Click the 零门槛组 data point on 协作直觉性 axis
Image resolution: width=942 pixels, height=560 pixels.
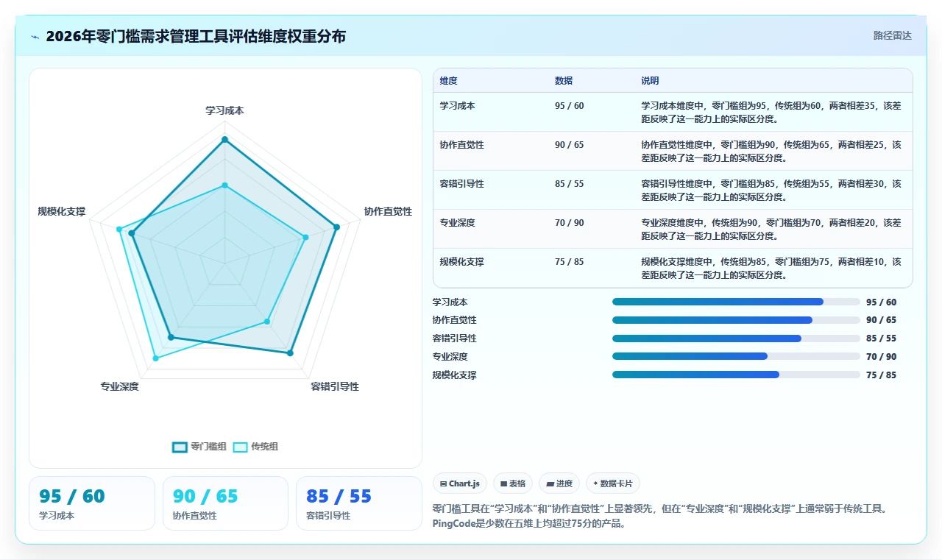pyautogui.click(x=336, y=227)
